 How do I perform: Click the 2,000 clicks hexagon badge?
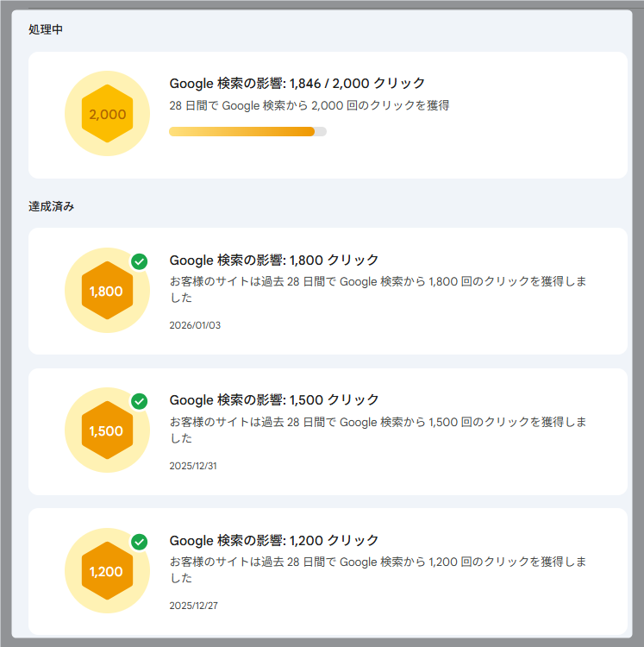coord(107,115)
